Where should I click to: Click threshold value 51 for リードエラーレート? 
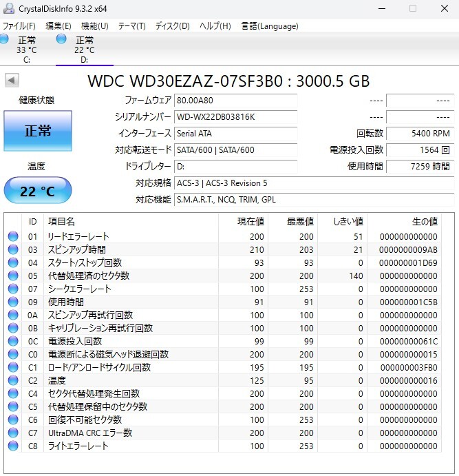pos(358,237)
